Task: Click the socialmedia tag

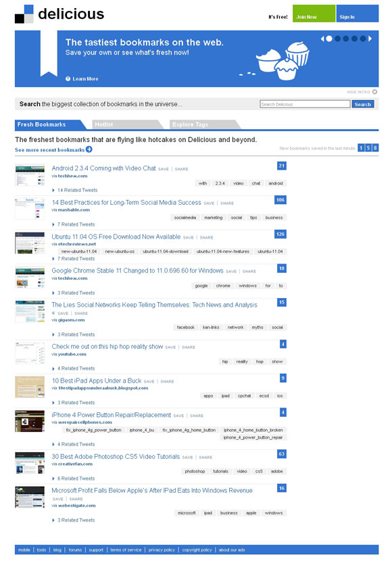Action: coord(185,217)
